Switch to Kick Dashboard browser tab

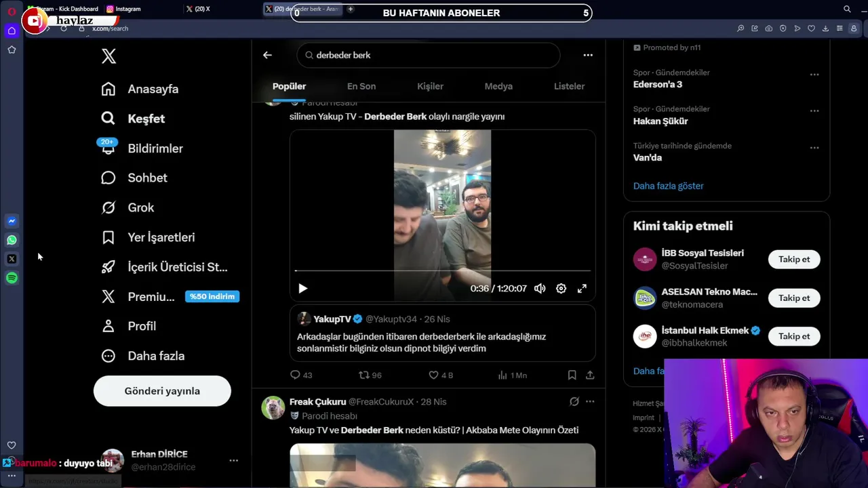tap(63, 9)
